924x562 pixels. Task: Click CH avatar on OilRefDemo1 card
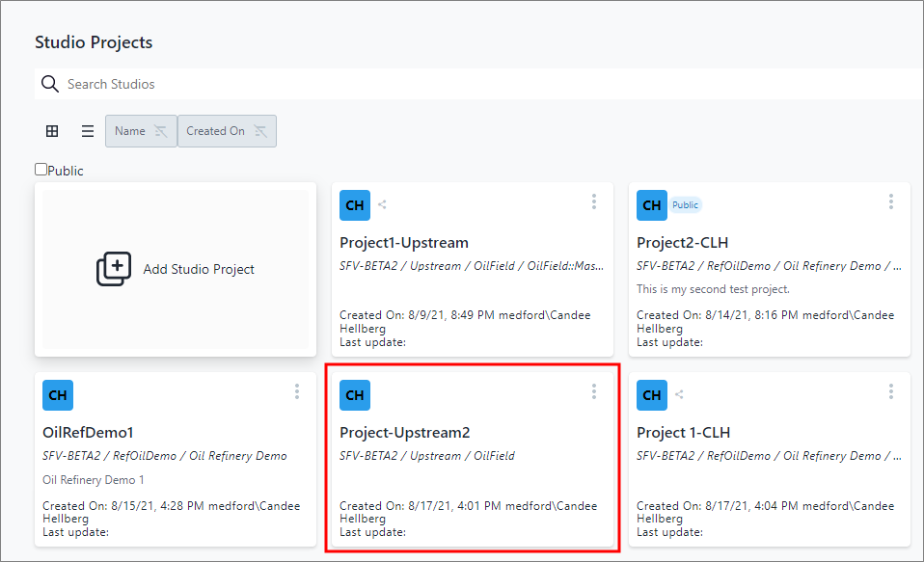pyautogui.click(x=58, y=395)
